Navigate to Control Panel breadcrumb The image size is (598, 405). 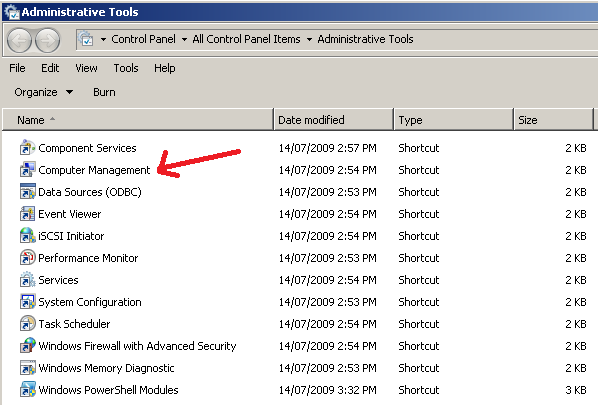pyautogui.click(x=143, y=39)
